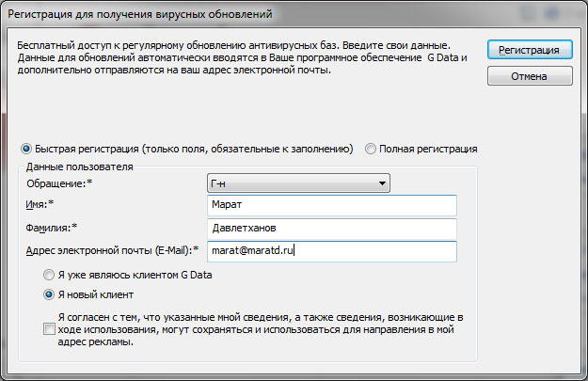Click the 'Фамилия:*' field label
The height and width of the screenshot is (381, 588).
coord(51,227)
